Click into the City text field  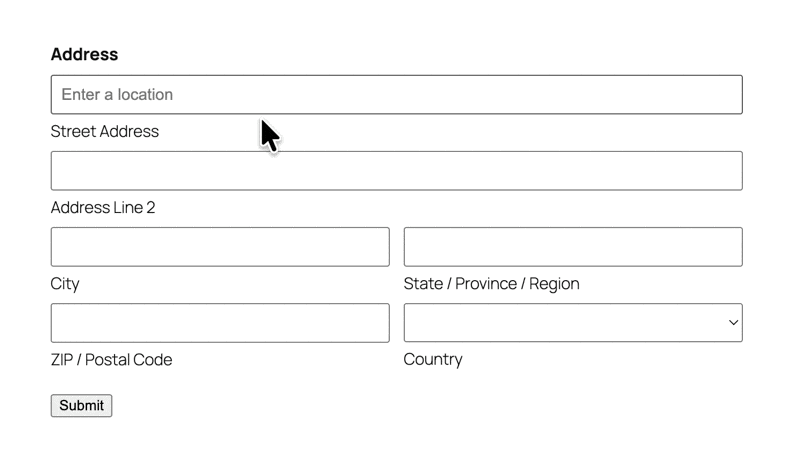coord(220,247)
